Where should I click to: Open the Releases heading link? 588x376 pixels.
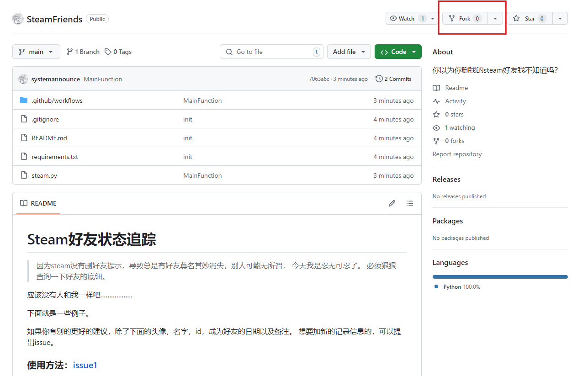446,180
